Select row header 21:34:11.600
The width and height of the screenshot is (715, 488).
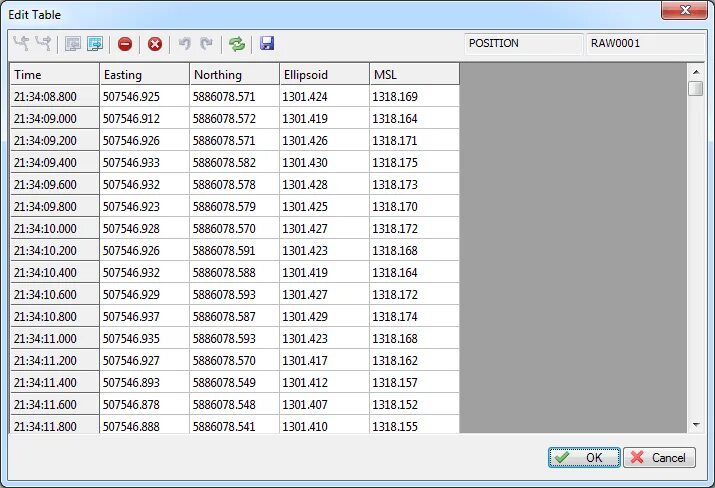(55, 404)
